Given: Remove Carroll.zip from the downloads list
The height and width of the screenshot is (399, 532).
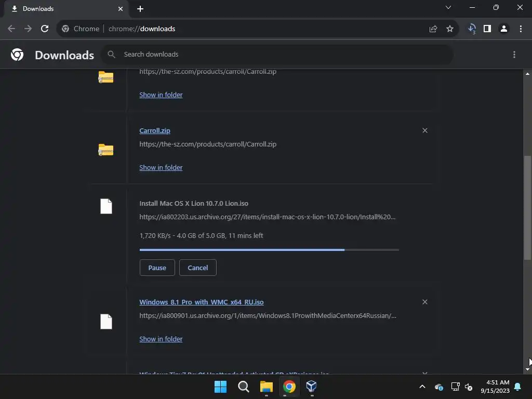Looking at the screenshot, I should 425,130.
